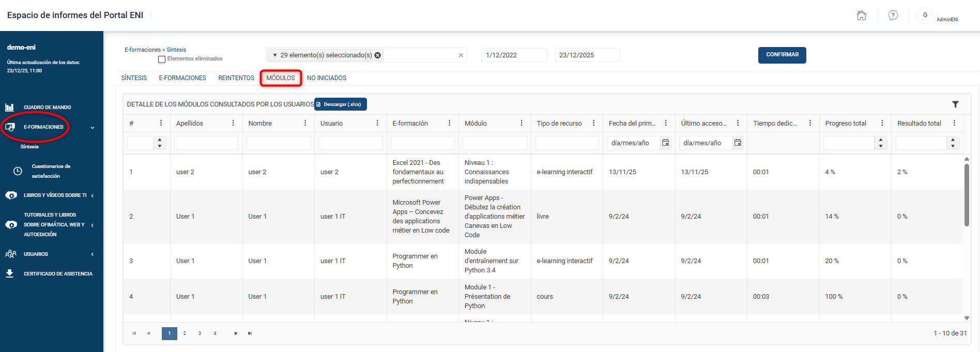The width and height of the screenshot is (980, 352).
Task: Remove the 29 elemento(s) seleccionado(s) chip
Action: pos(378,55)
